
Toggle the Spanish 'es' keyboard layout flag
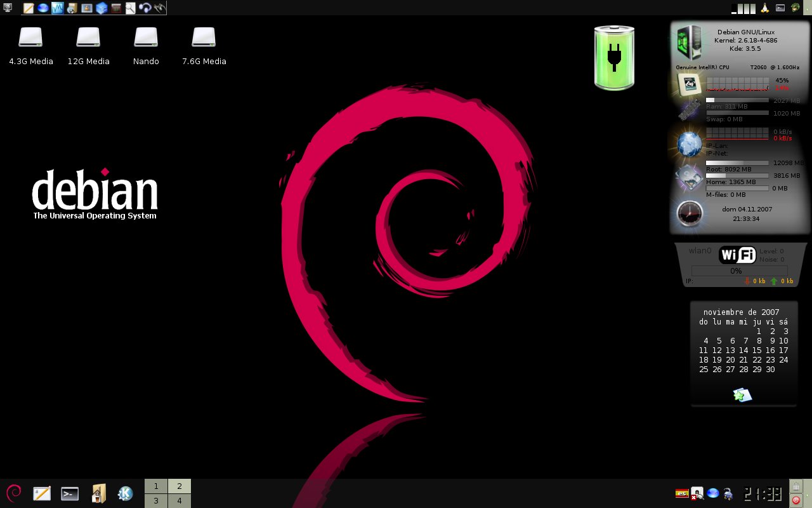click(682, 493)
